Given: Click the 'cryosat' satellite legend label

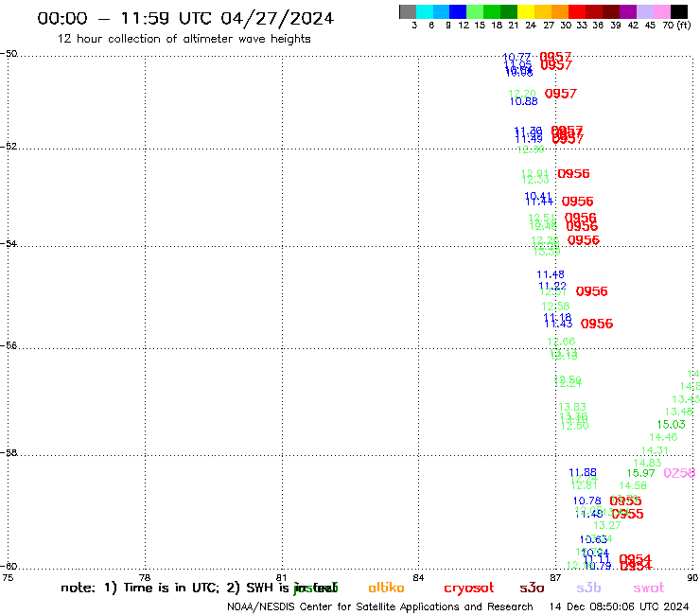Looking at the screenshot, I should point(469,589).
